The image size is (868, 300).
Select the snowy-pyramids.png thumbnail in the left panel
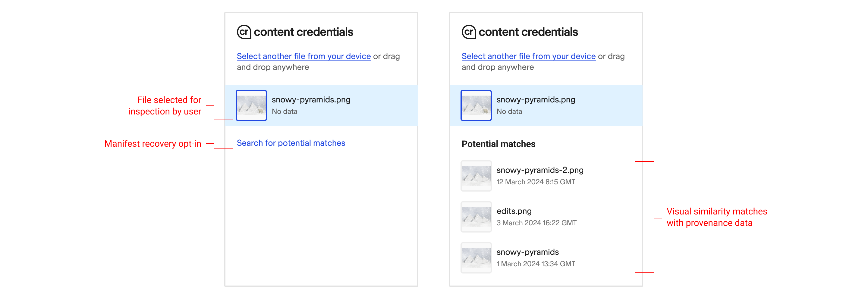tap(251, 105)
